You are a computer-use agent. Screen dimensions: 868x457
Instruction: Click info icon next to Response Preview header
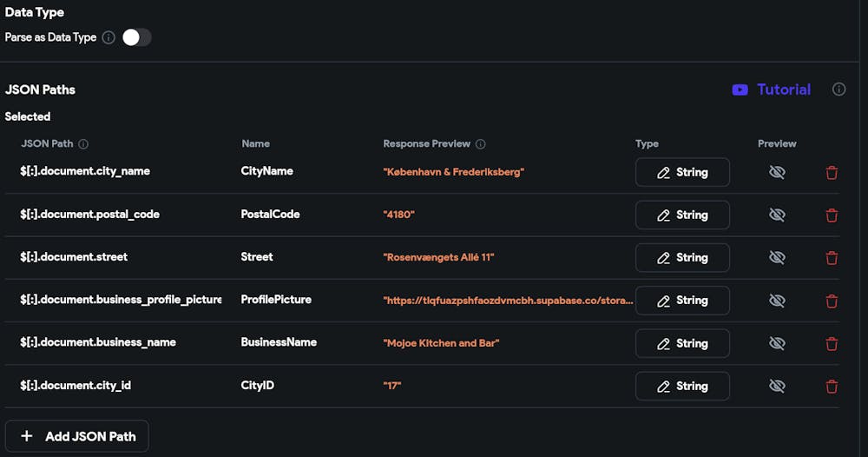(481, 144)
